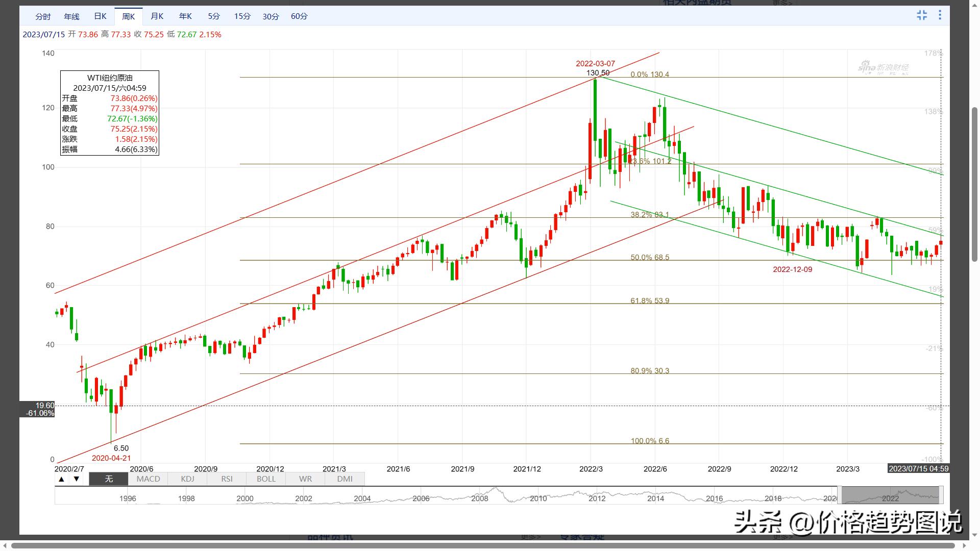Switch to the 日K daily chart tab

point(100,16)
